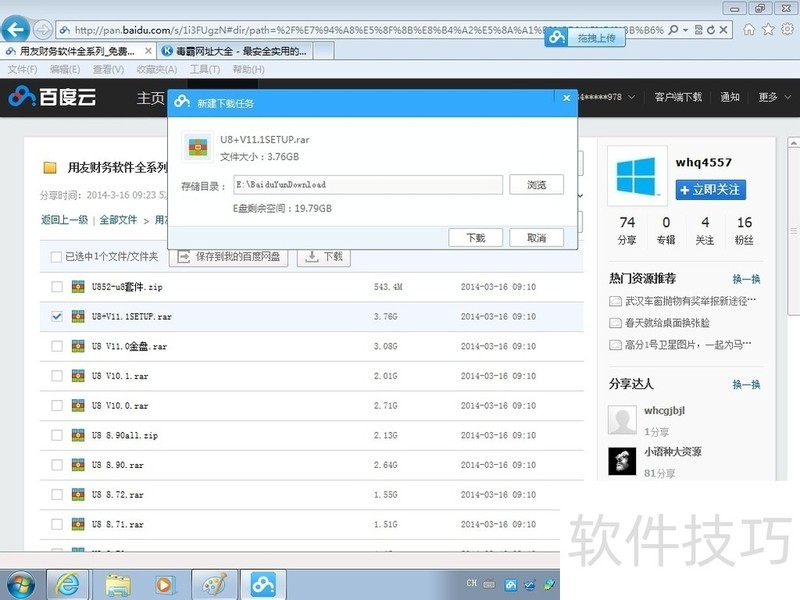Click the storage directory path field
The height and width of the screenshot is (600, 800).
[367, 185]
